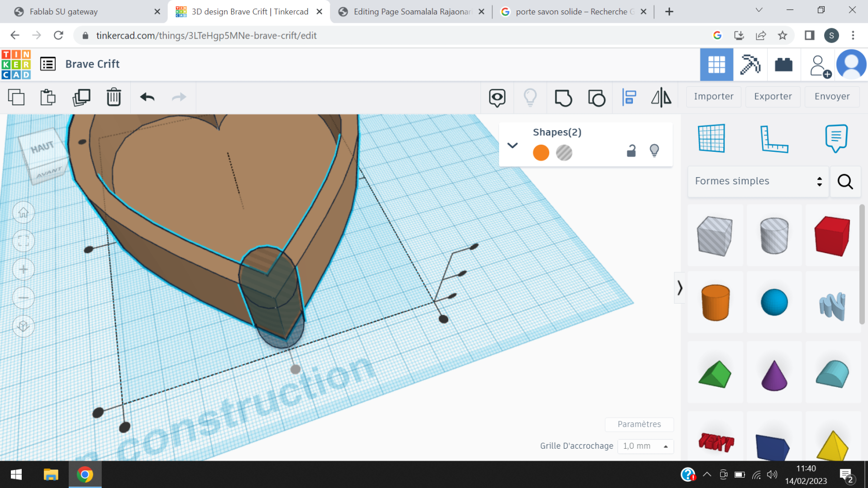Reset to the home view

pyautogui.click(x=23, y=213)
